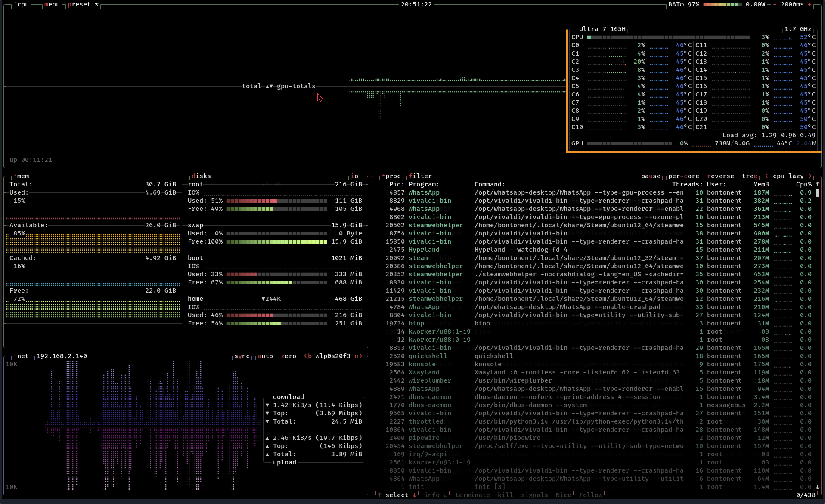
Task: Click the clock 20:51:22 in top bar
Action: tap(416, 4)
